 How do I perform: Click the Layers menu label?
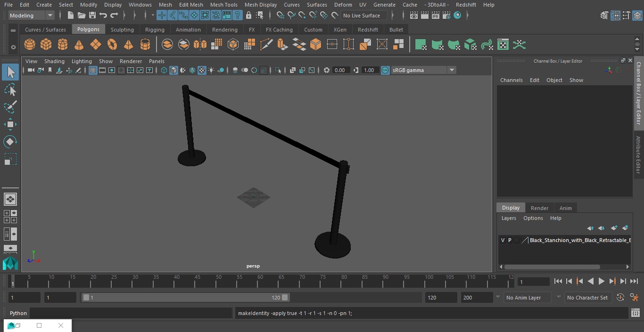(509, 218)
